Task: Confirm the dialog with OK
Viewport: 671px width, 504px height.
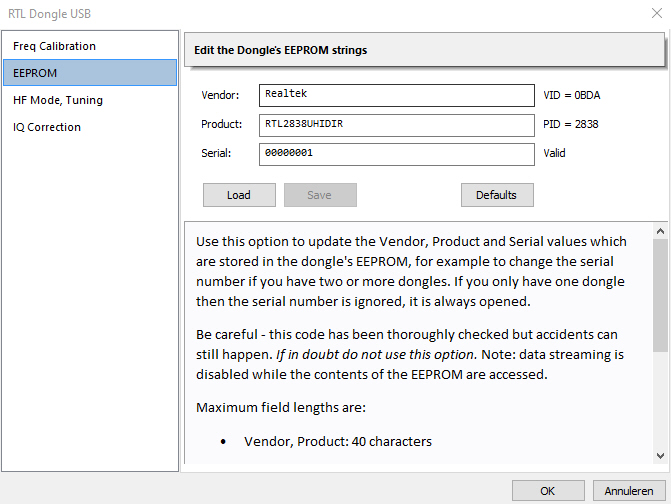Action: coord(548,490)
